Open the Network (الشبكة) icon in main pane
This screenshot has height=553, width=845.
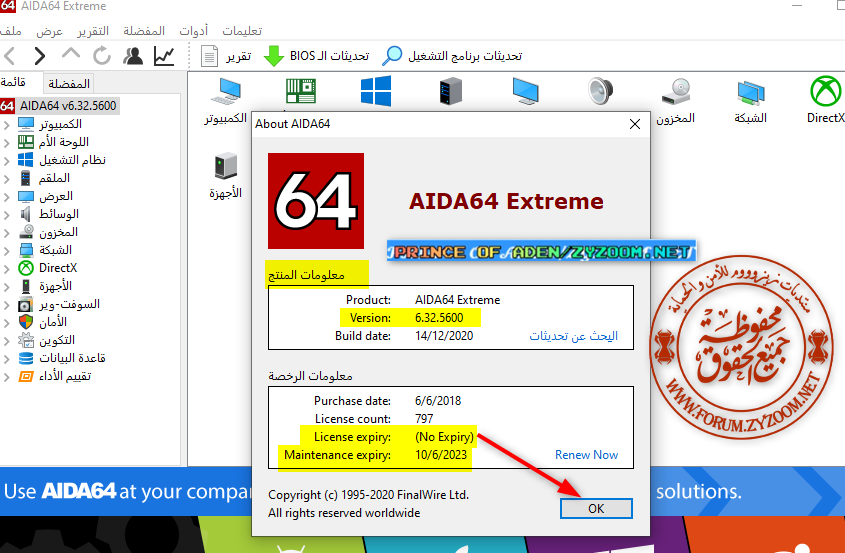click(x=750, y=101)
